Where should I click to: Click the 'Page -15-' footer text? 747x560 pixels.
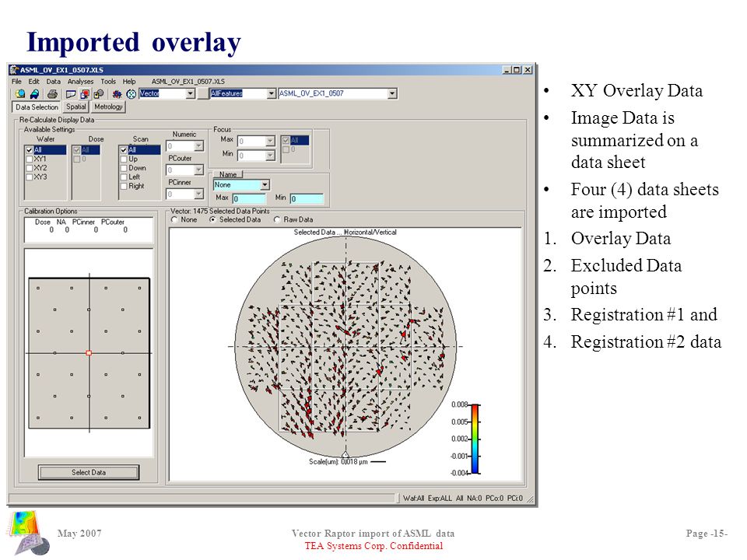coord(707,534)
